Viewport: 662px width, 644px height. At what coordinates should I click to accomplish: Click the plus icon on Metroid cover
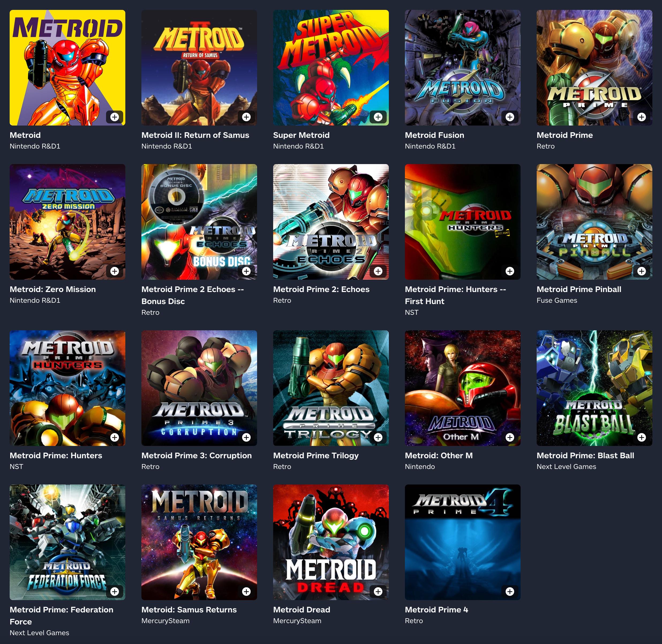(x=115, y=117)
